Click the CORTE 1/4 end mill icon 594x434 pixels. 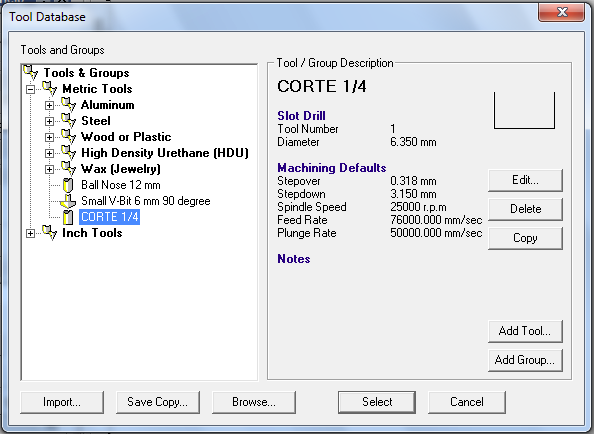68,217
